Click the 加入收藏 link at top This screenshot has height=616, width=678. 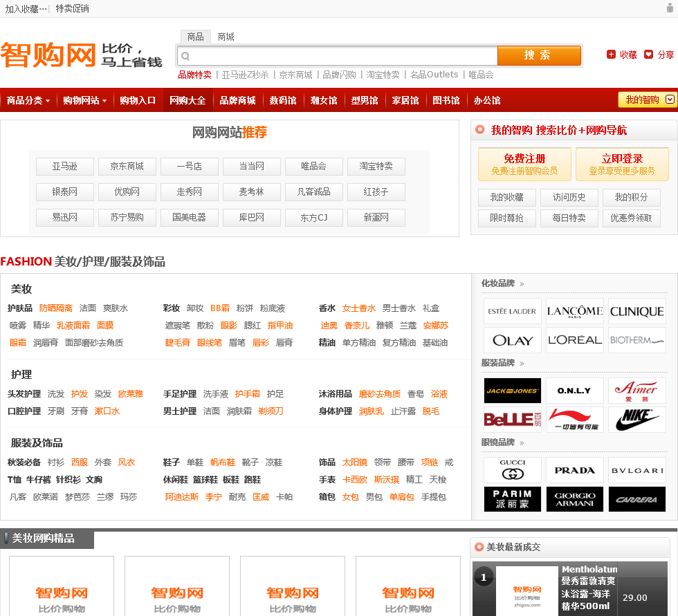(26, 8)
